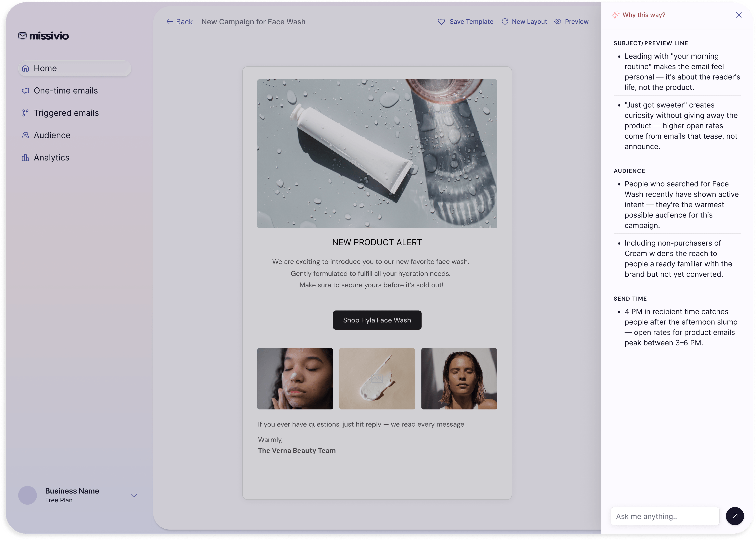
Task: Click the Save Template heart icon
Action: tap(441, 22)
